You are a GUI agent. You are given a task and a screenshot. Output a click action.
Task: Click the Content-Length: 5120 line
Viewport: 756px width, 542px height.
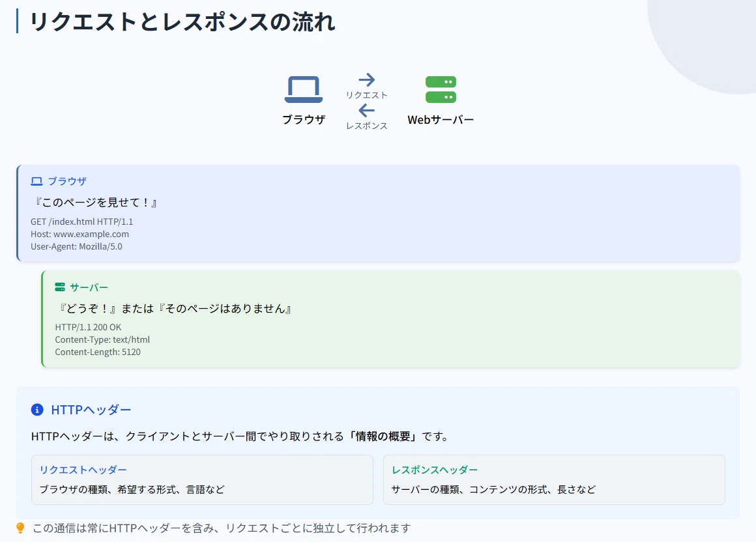click(x=98, y=352)
